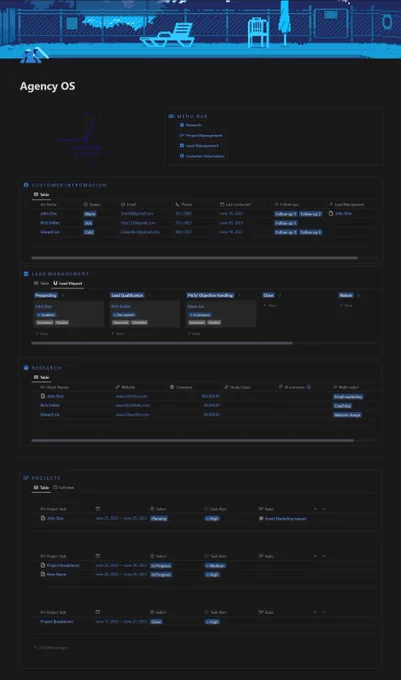Open the Planning select tag in Projects
Image resolution: width=401 pixels, height=680 pixels.
click(159, 518)
